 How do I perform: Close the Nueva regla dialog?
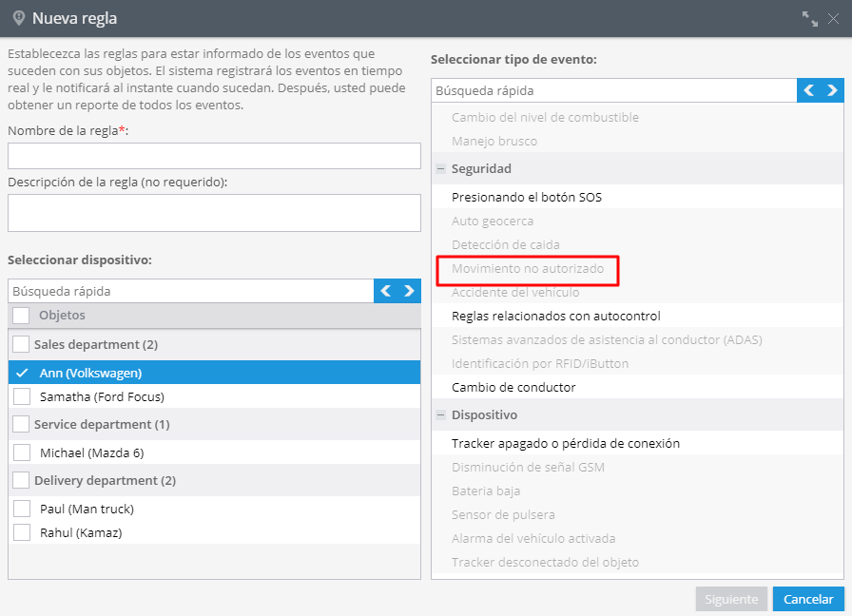pyautogui.click(x=833, y=18)
